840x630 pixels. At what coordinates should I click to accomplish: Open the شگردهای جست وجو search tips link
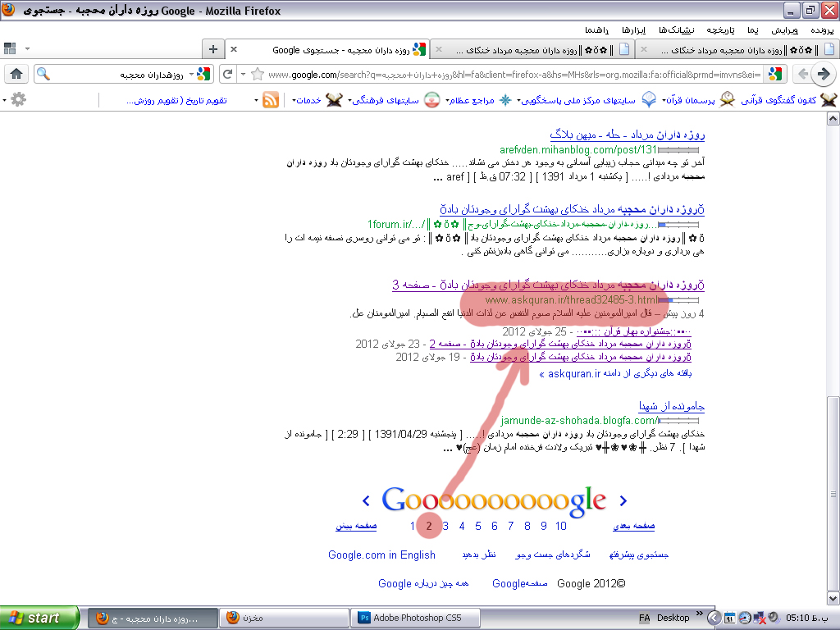553,555
